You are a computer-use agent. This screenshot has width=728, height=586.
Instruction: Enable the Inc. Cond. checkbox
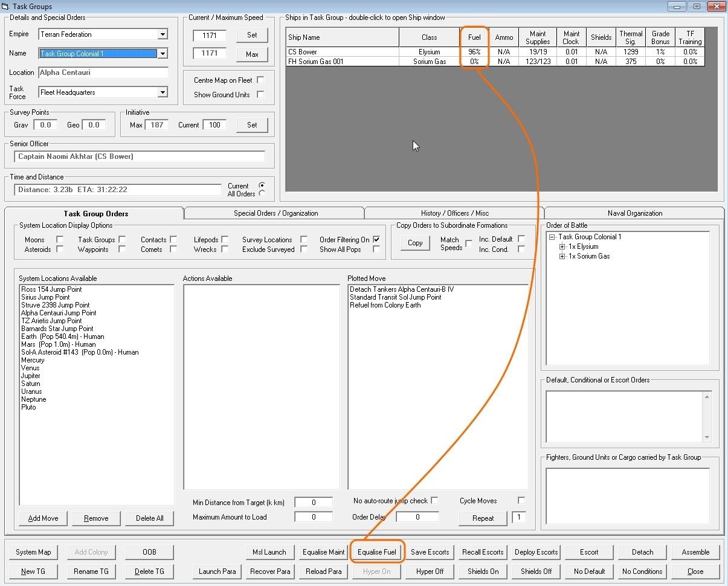tap(521, 249)
